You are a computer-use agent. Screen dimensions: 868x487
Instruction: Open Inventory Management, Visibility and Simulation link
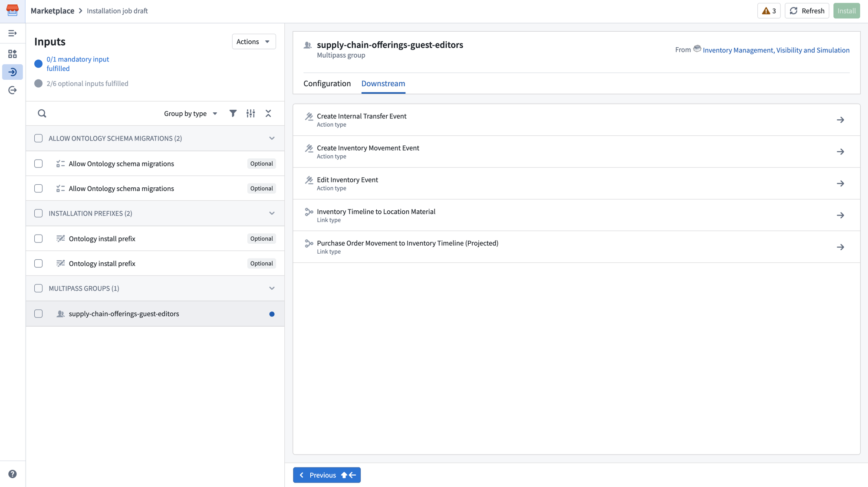pos(776,50)
